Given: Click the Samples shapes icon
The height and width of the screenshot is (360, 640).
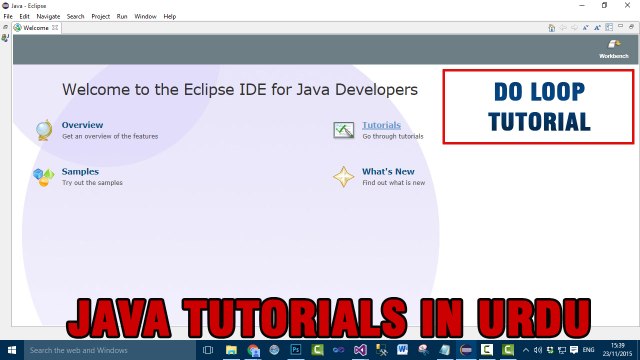Looking at the screenshot, I should 43,177.
